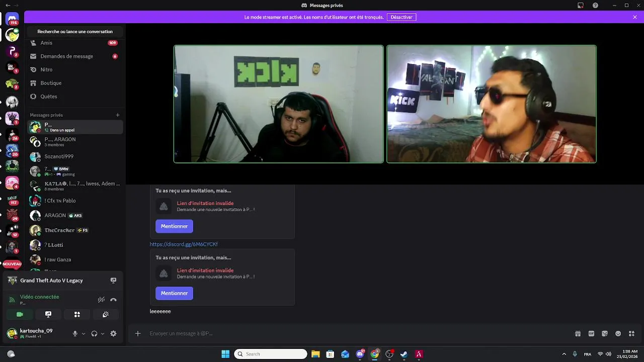Select the active call conversation P...
This screenshot has height=362, width=644.
(74, 127)
